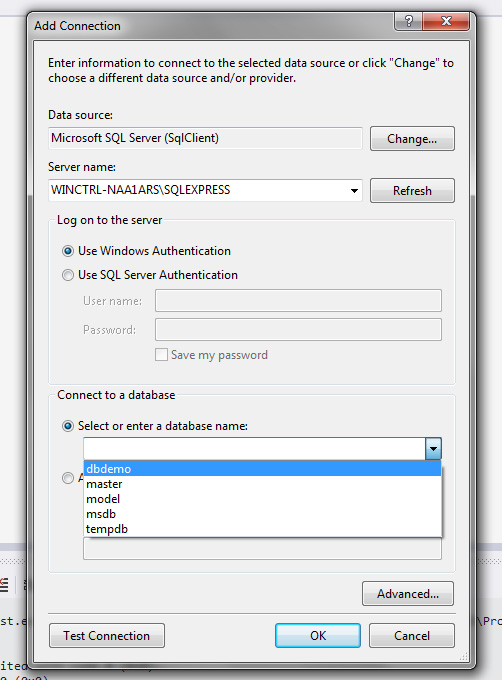Expand the Server name dropdown arrow
Image resolution: width=502 pixels, height=680 pixels.
coord(354,190)
